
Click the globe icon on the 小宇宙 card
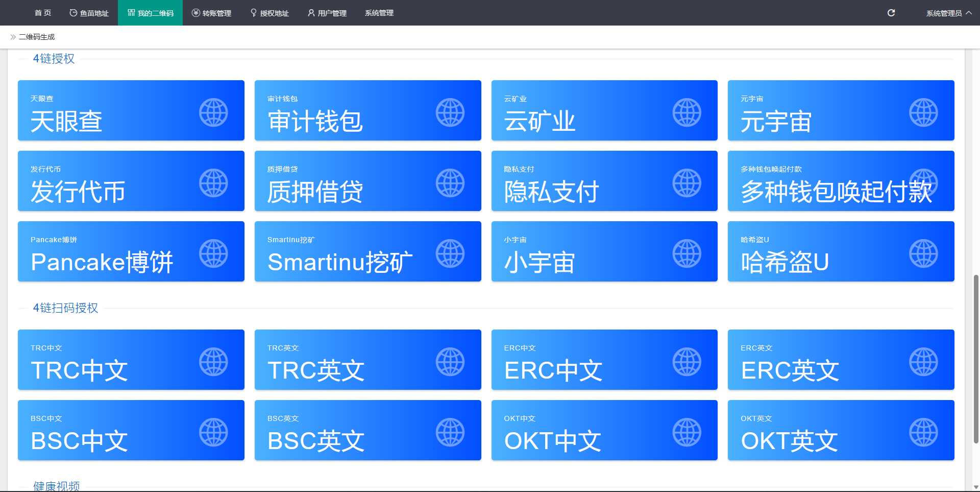click(x=687, y=253)
